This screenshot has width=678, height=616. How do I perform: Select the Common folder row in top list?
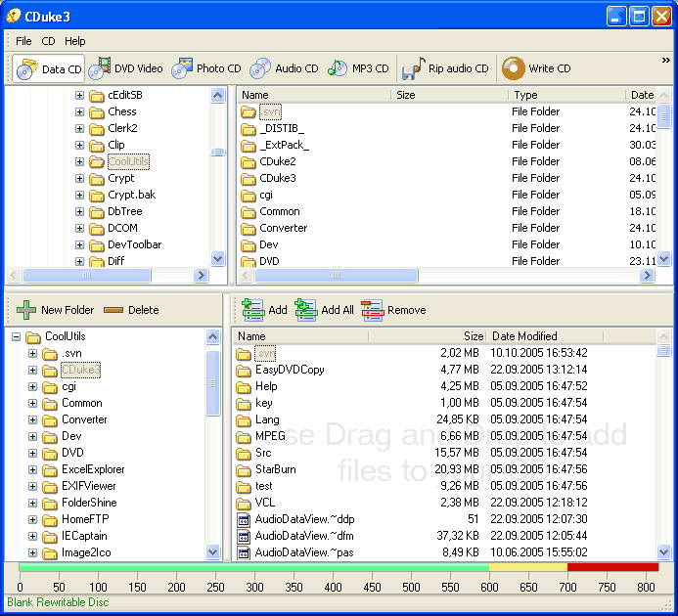click(447, 211)
